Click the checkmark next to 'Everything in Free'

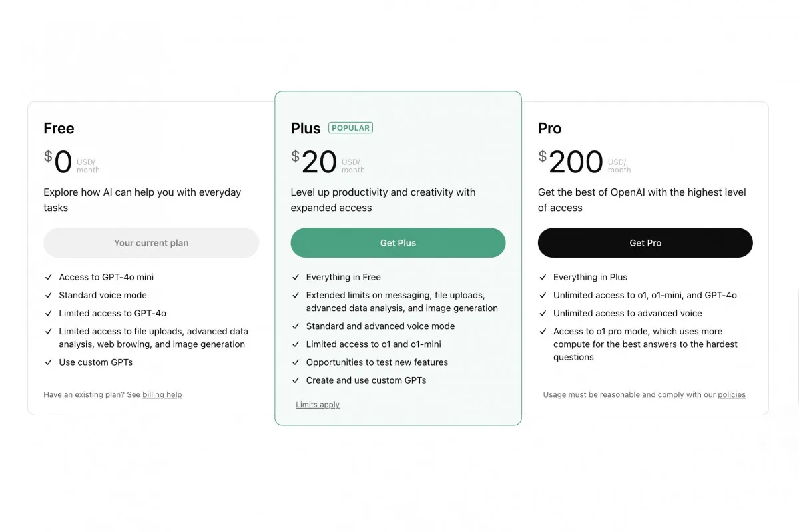click(x=295, y=277)
